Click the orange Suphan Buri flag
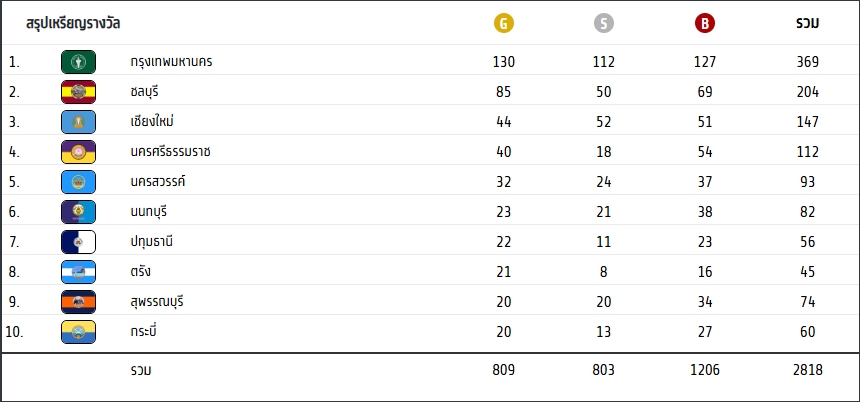860x402 pixels. pos(78,302)
